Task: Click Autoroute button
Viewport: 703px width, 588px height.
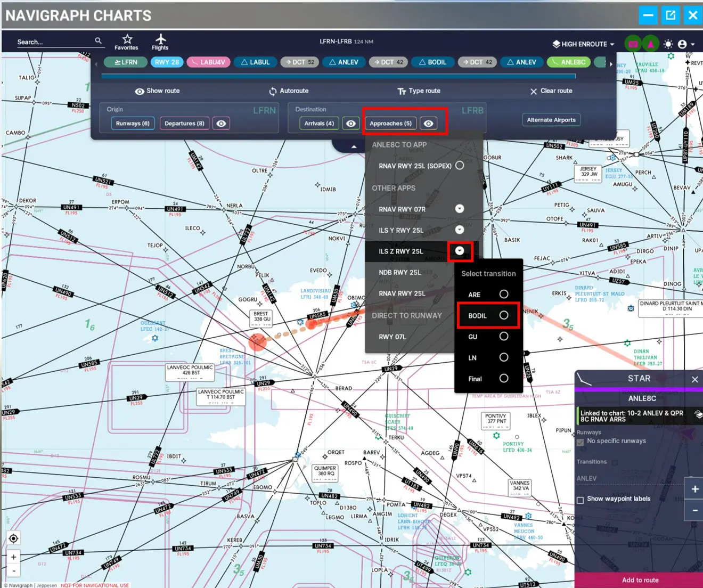Action: pyautogui.click(x=288, y=91)
